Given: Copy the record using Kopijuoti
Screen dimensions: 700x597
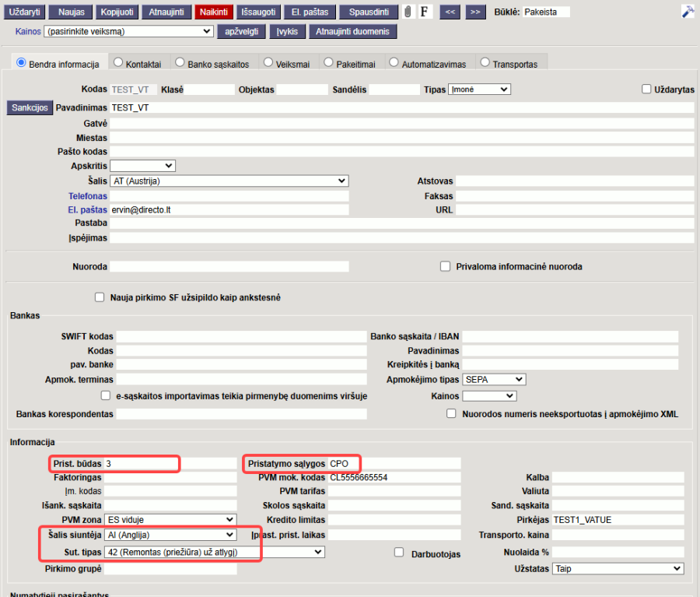Looking at the screenshot, I should (117, 12).
